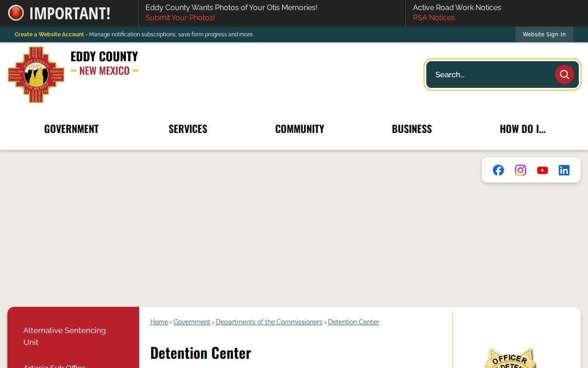Click the Otis Memories alert headline
588x368 pixels.
point(231,8)
